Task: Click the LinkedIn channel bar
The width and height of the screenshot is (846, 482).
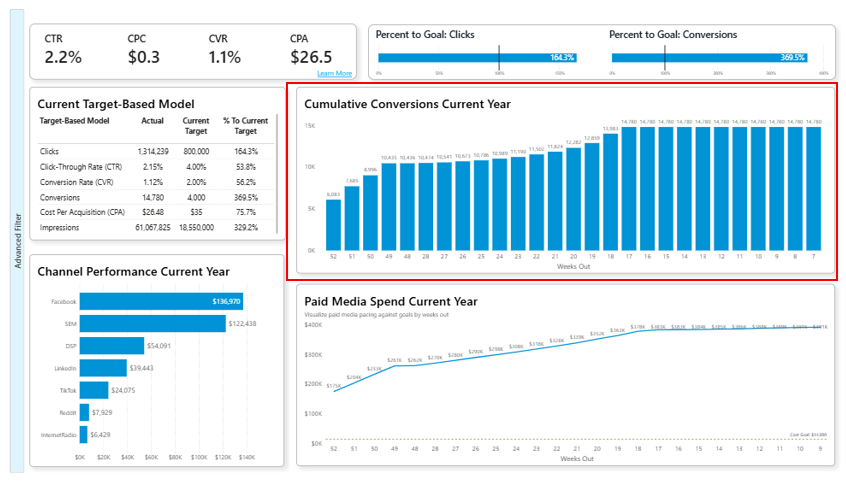Action: pyautogui.click(x=103, y=367)
